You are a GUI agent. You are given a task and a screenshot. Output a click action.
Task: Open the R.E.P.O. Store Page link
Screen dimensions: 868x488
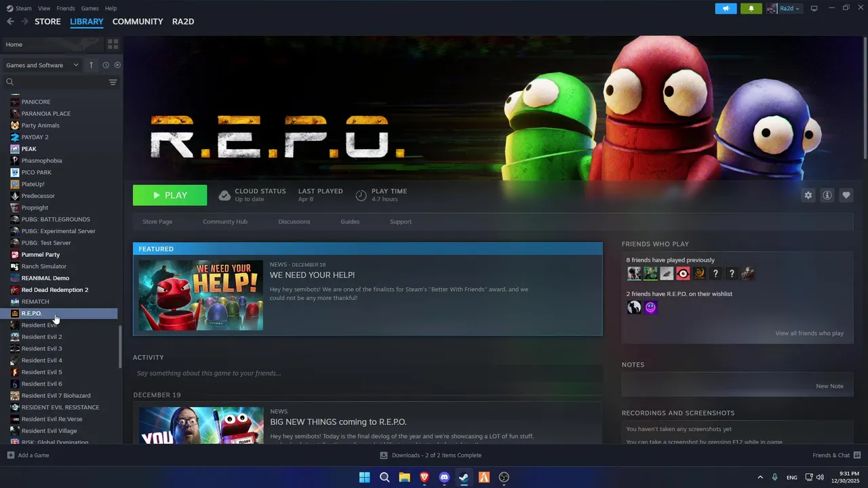(x=157, y=222)
